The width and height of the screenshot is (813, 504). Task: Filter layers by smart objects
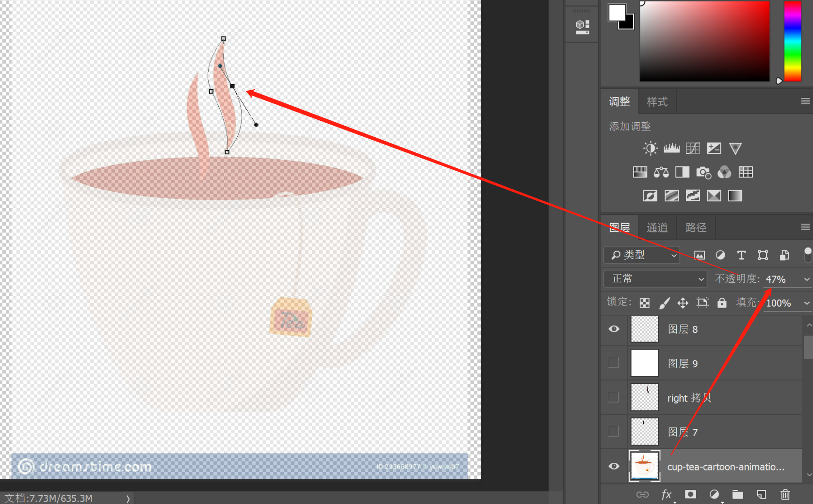click(784, 255)
